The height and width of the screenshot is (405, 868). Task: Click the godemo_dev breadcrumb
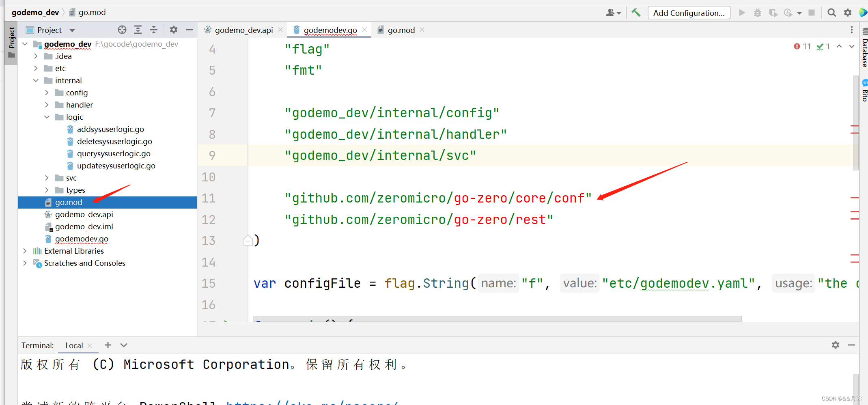35,13
